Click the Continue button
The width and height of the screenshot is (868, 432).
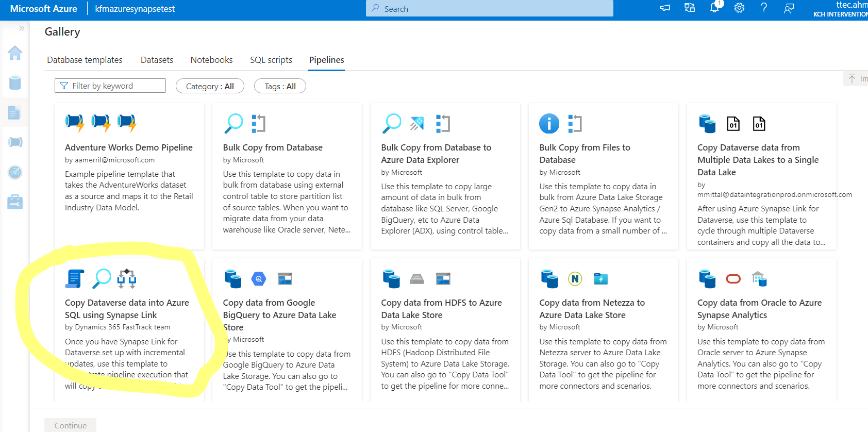pyautogui.click(x=71, y=425)
